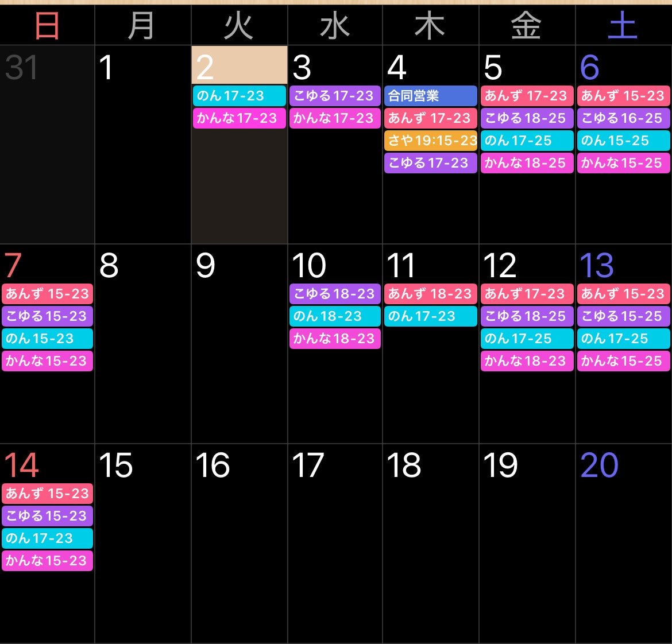Open the のん 17-25 event on day 13
This screenshot has width=672, height=644.
pyautogui.click(x=624, y=338)
